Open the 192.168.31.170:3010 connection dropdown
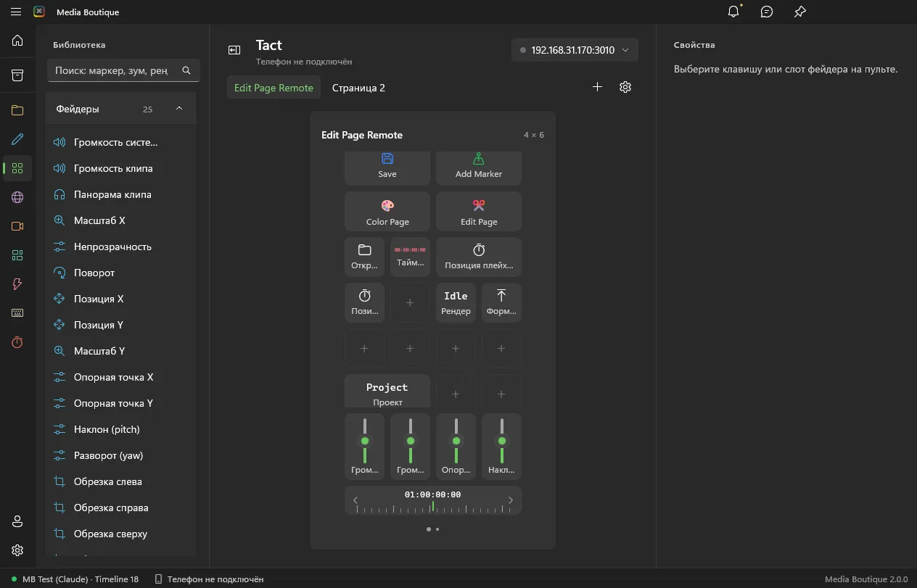 coord(575,50)
